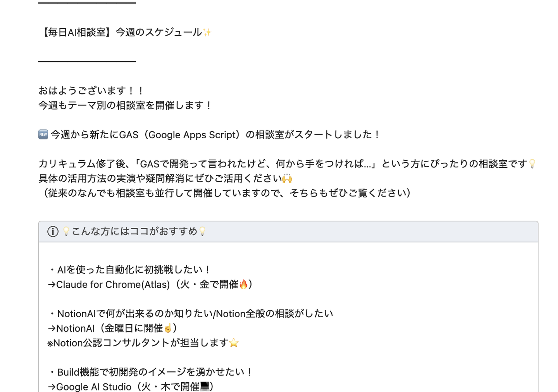
Task: Click the blue NEW badge emoji
Action: point(43,134)
